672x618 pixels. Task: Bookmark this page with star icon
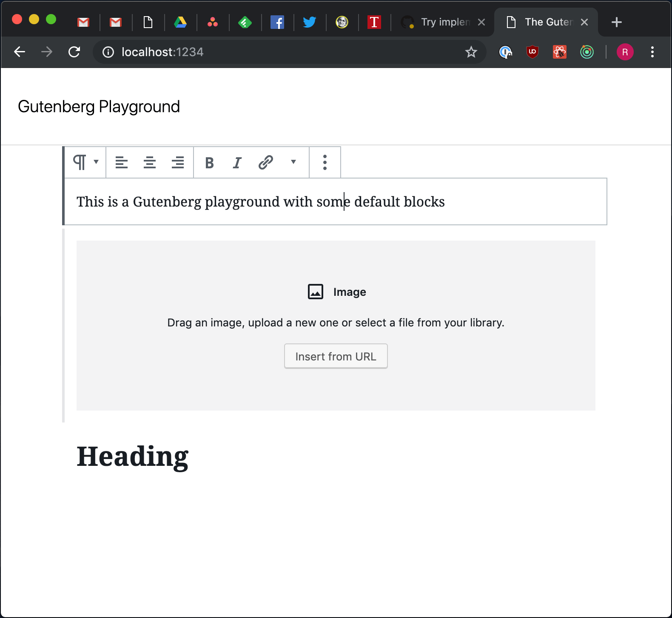471,52
